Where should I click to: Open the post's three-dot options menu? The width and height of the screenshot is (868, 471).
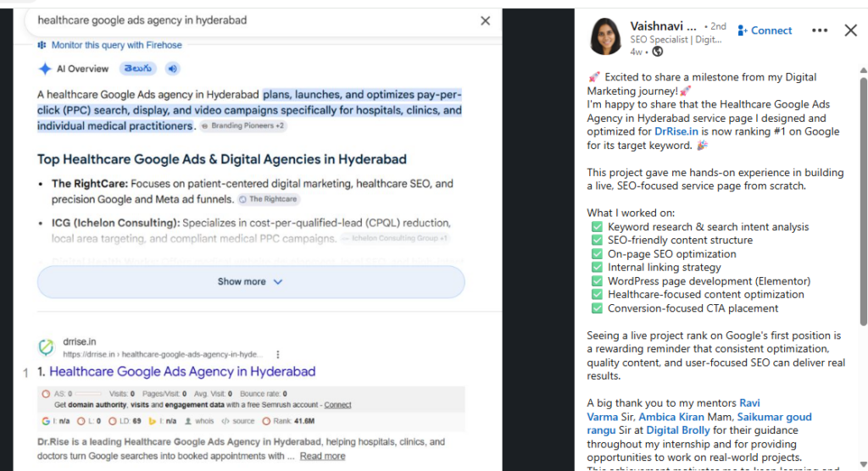click(820, 30)
